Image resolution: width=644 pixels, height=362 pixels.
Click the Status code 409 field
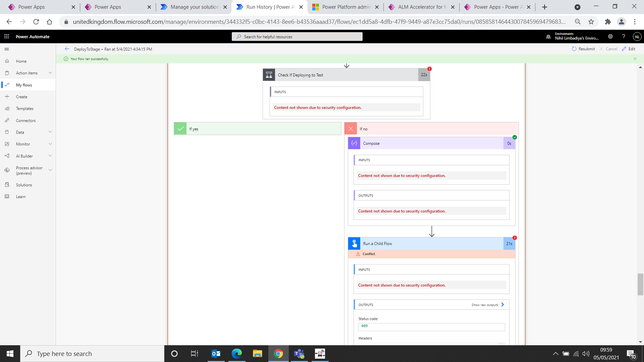tap(431, 327)
